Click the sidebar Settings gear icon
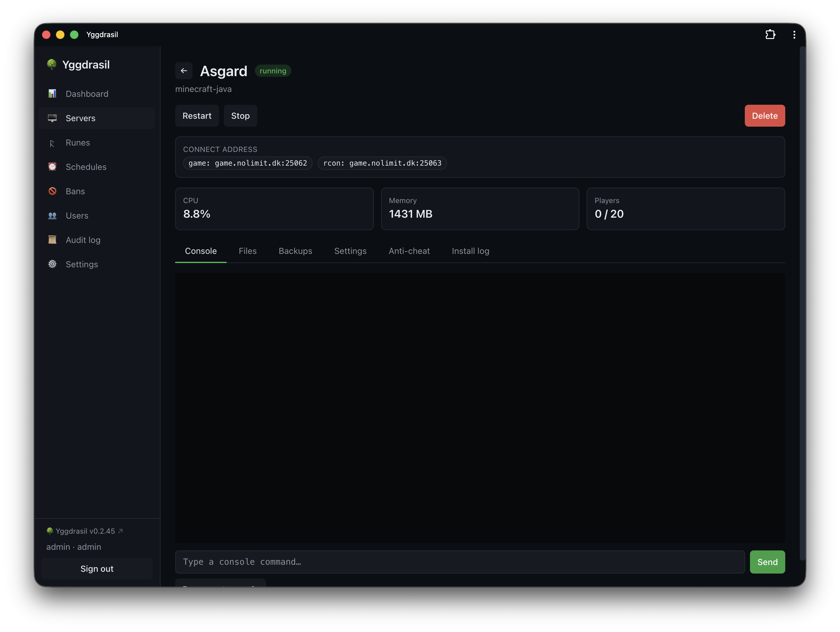 pyautogui.click(x=52, y=264)
